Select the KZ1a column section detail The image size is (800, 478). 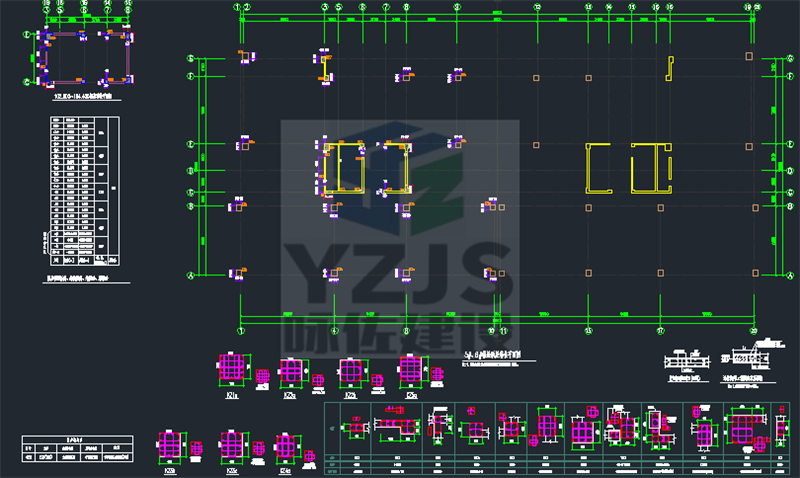pos(232,367)
